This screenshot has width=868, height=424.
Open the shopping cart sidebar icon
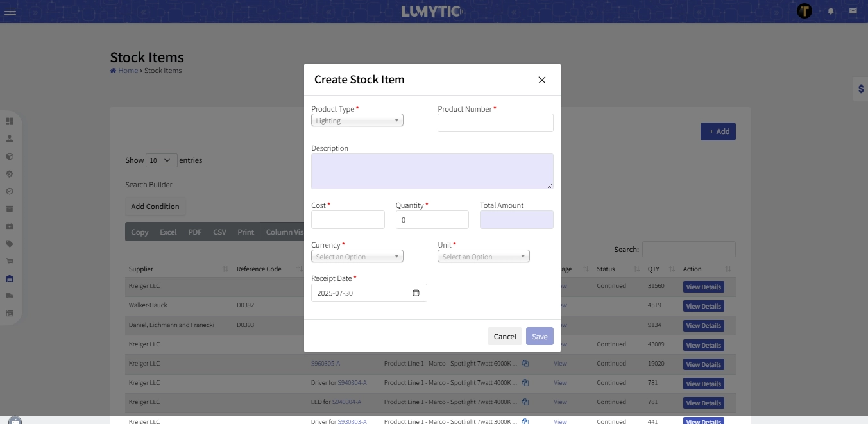tap(10, 261)
